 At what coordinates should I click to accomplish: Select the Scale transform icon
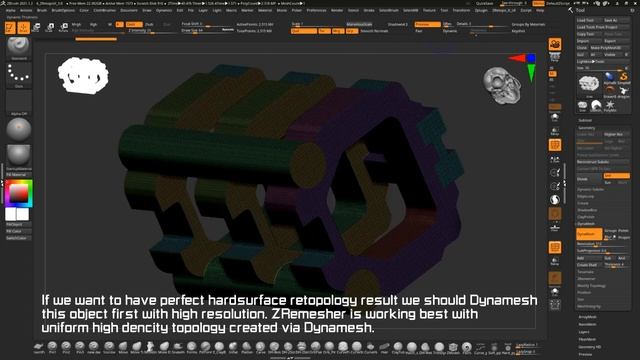pyautogui.click(x=50, y=28)
